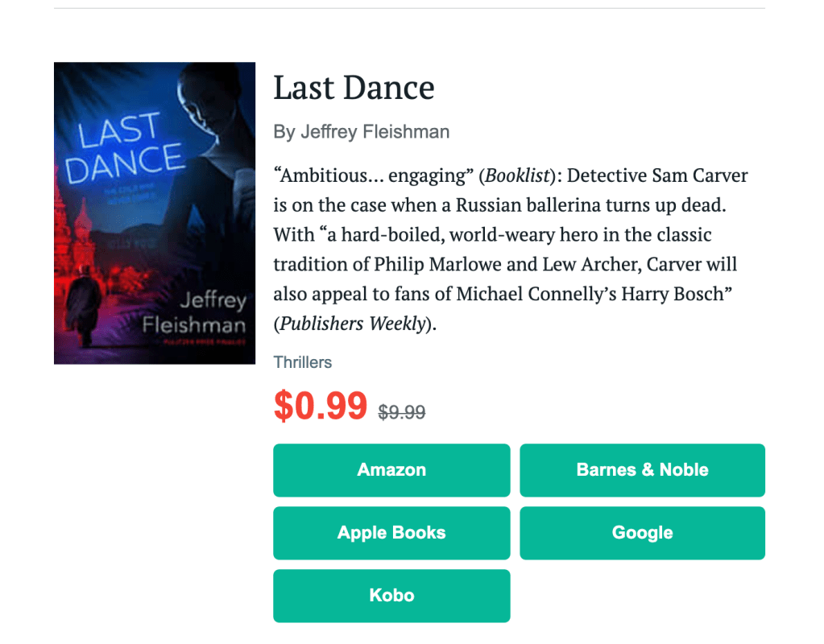Click the words "Russian ballerina" in the blurb

(x=525, y=205)
